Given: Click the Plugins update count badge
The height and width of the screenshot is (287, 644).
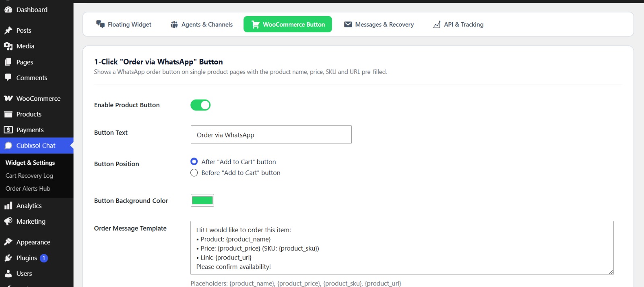Looking at the screenshot, I should tap(44, 258).
